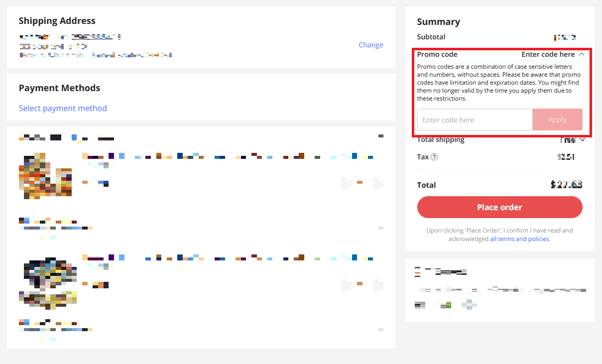The image size is (602, 364).
Task: Open all terms and policies link
Action: [519, 239]
